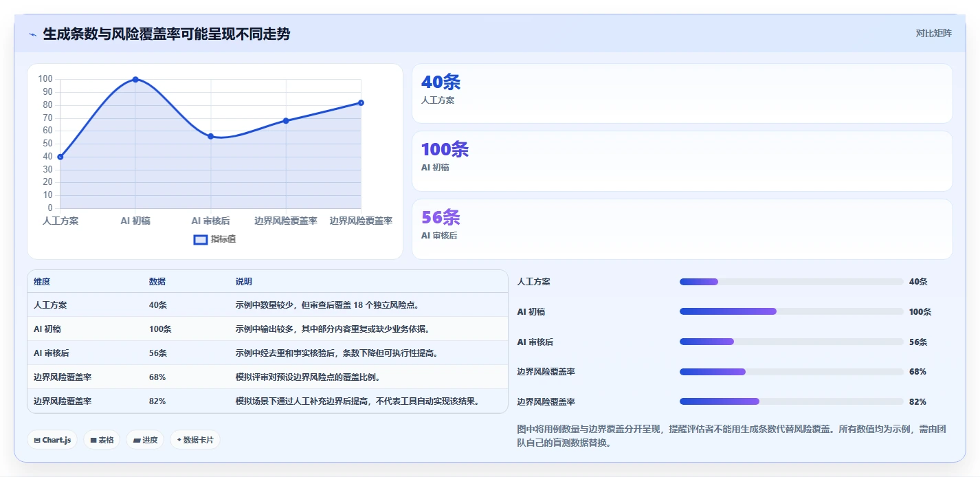Image resolution: width=980 pixels, height=477 pixels.
Task: Click the 68% value in the table
Action: pos(157,377)
